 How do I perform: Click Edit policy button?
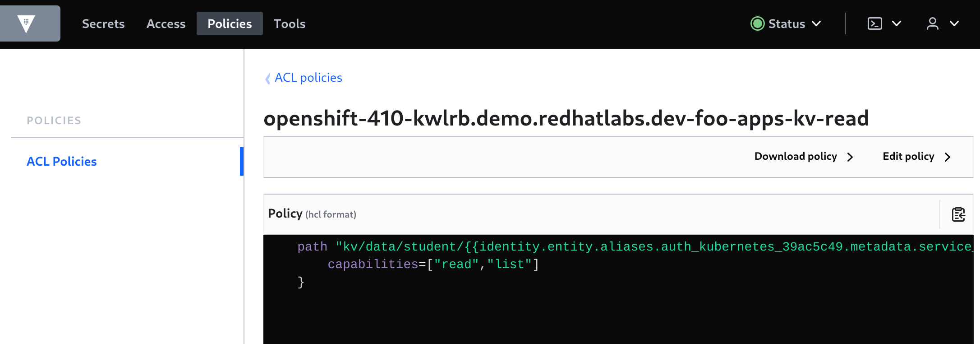click(x=917, y=156)
